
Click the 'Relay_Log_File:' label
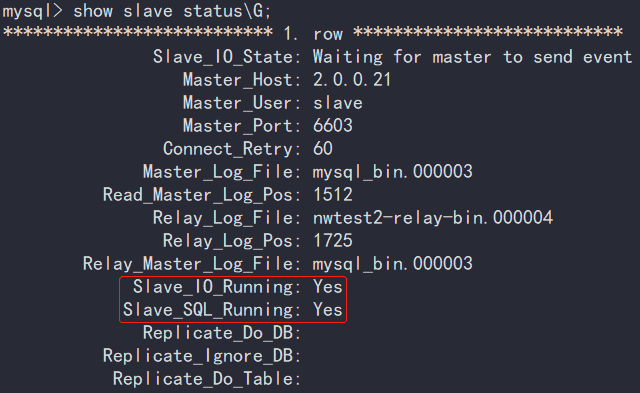[x=227, y=218]
